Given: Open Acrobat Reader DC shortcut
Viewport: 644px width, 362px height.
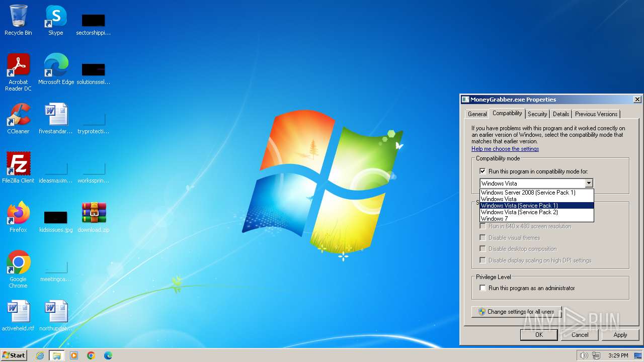Looking at the screenshot, I should [18, 72].
